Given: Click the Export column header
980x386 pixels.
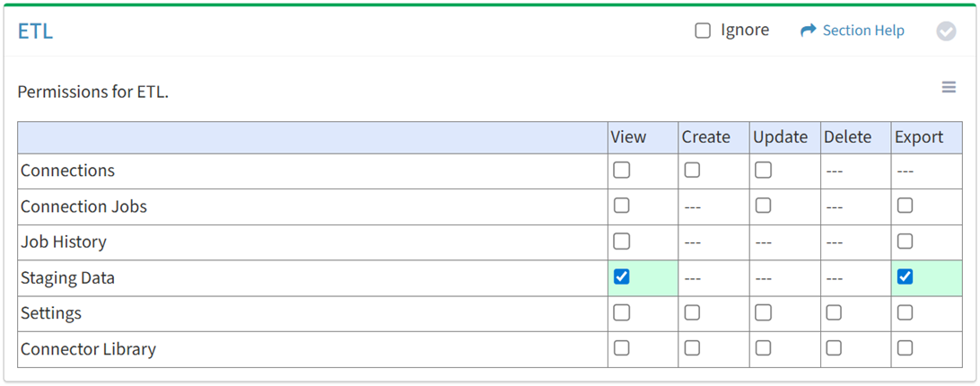Looking at the screenshot, I should click(x=919, y=137).
